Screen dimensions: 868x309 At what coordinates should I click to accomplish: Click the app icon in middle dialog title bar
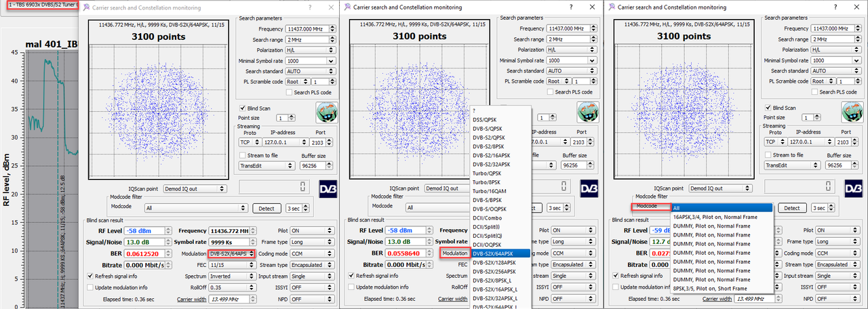pos(348,7)
